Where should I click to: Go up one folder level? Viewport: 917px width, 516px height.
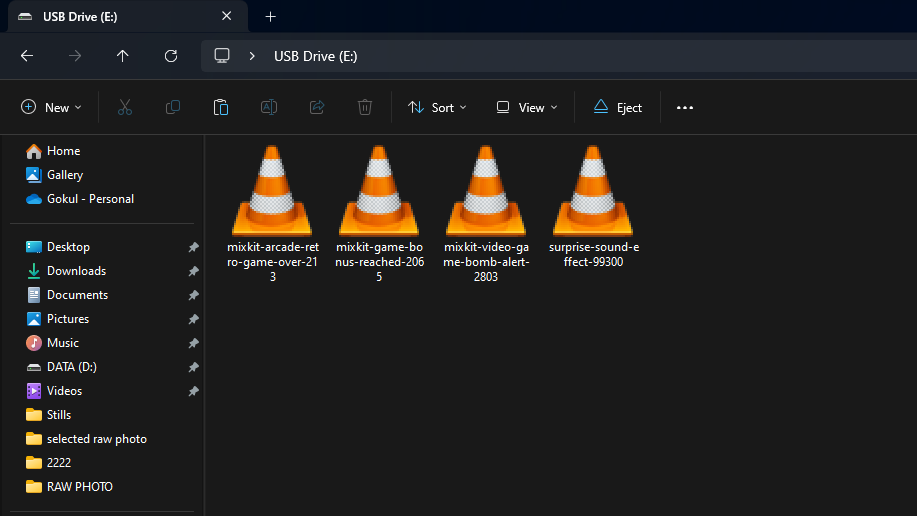(x=122, y=56)
